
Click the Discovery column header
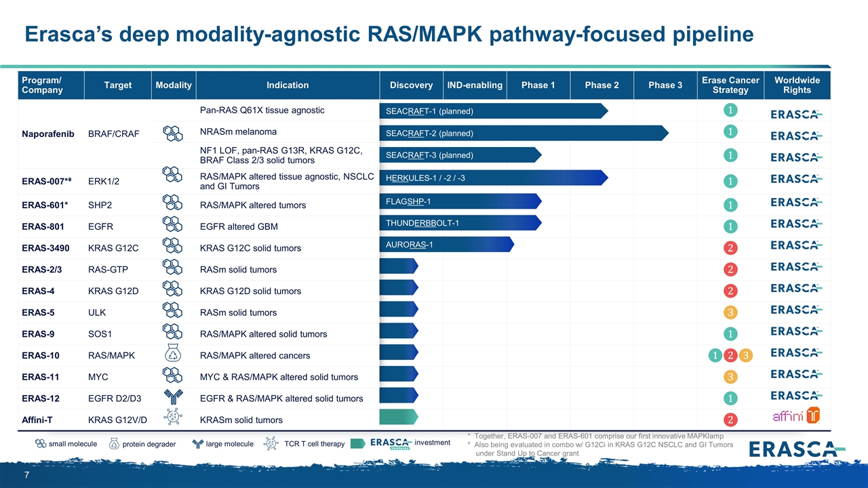tap(411, 85)
